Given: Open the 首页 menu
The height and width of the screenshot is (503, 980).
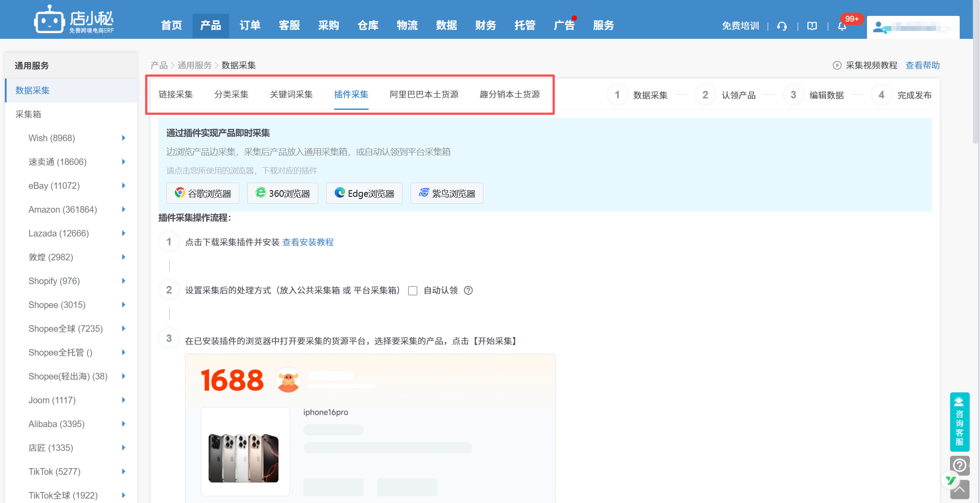Looking at the screenshot, I should tap(172, 26).
